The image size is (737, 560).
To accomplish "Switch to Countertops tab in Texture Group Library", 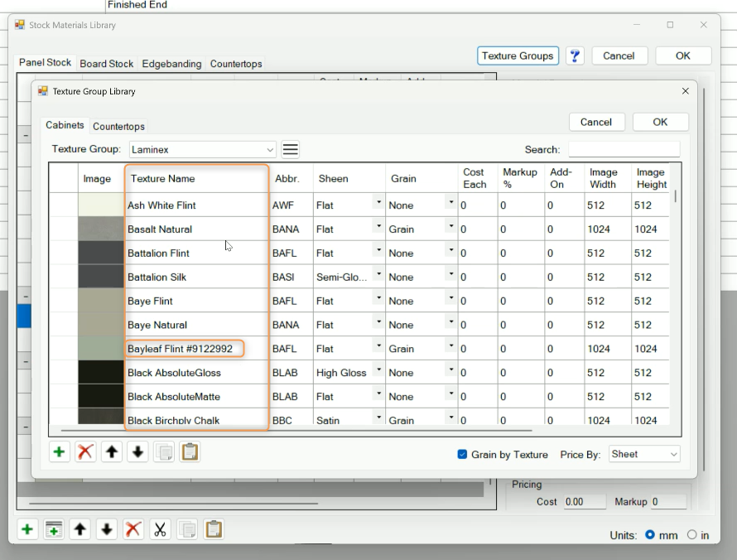I will click(x=118, y=127).
